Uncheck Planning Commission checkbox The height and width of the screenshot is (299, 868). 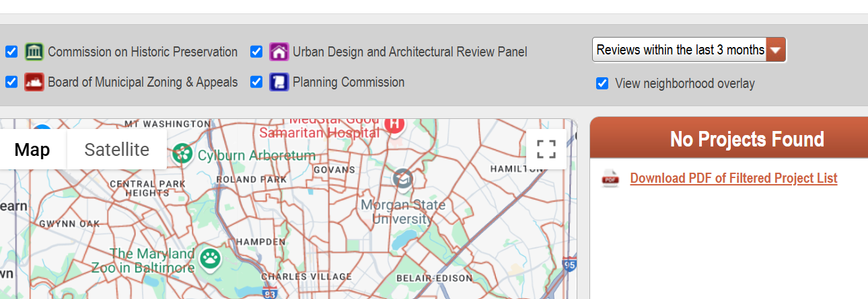coord(256,82)
